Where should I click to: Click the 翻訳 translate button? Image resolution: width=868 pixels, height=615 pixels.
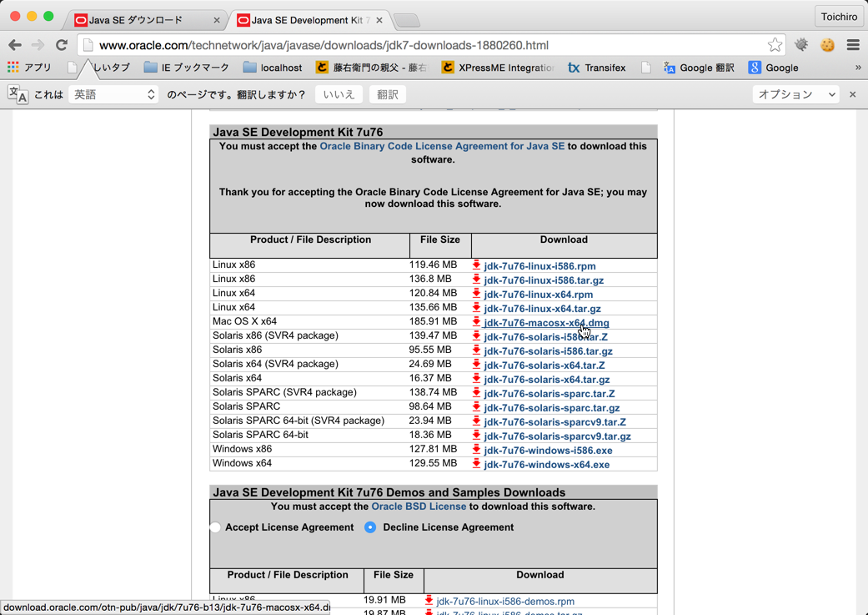tap(388, 95)
